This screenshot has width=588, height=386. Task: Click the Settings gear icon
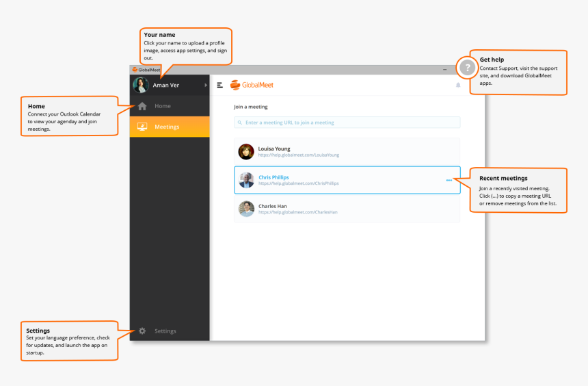point(142,331)
